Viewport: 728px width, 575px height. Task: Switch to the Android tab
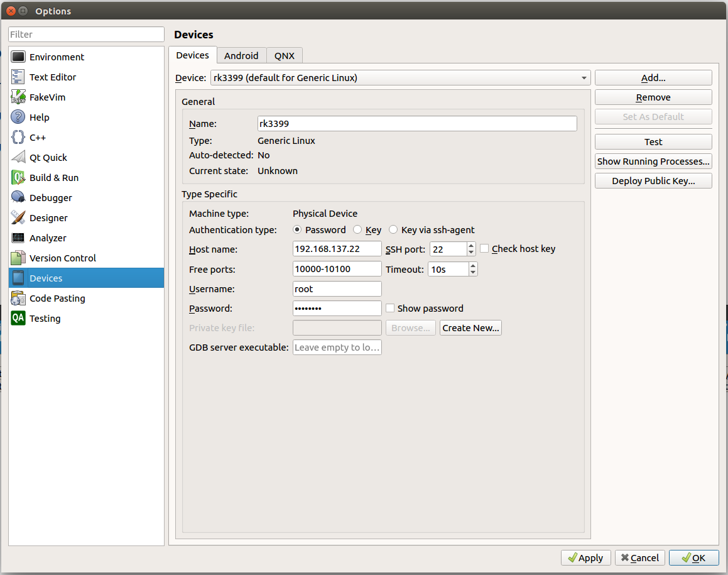241,55
